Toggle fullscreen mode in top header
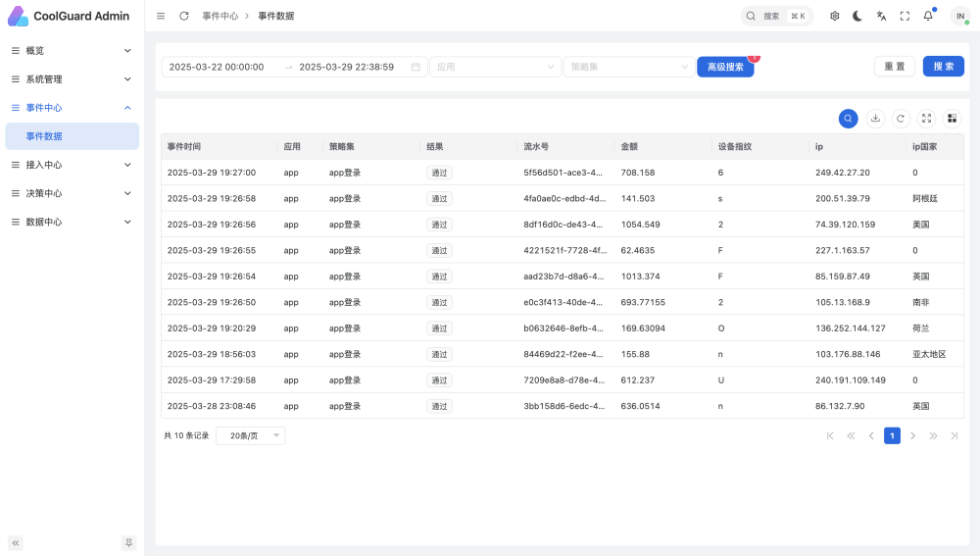The image size is (980, 556). [905, 16]
